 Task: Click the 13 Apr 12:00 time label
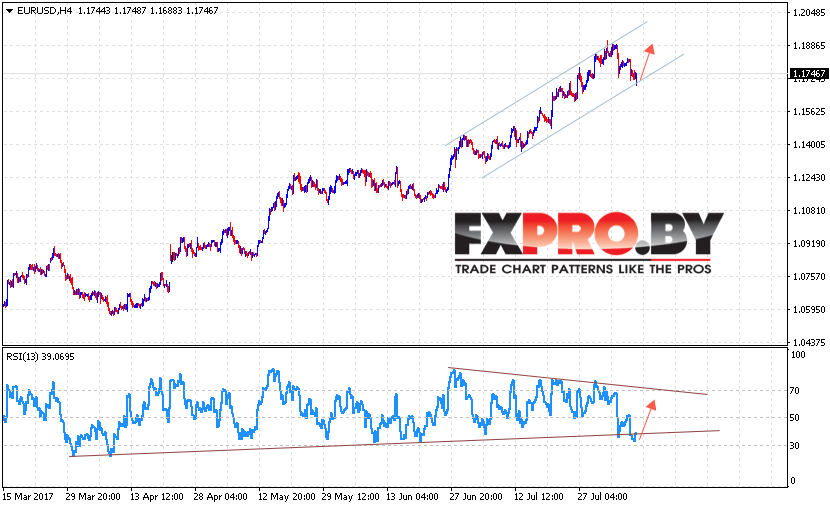[157, 497]
